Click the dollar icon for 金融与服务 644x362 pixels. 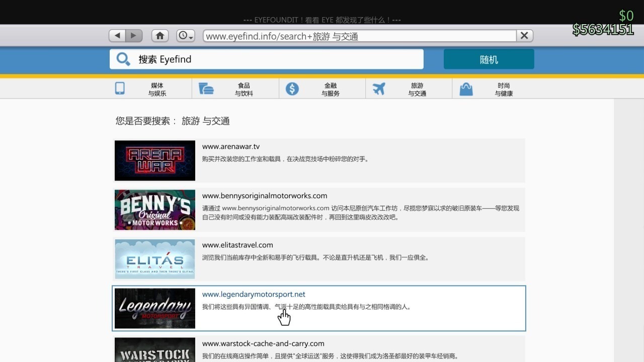(x=292, y=89)
